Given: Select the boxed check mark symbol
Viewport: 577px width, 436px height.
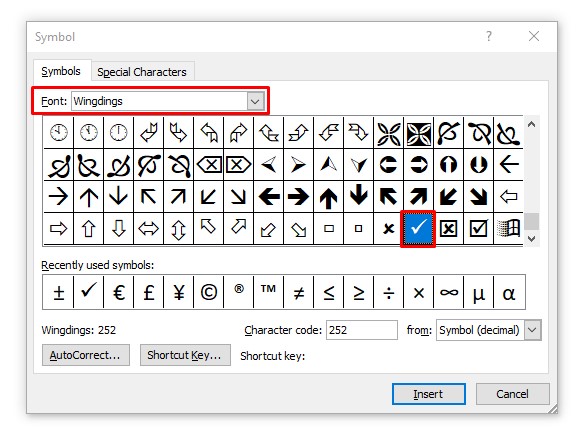Looking at the screenshot, I should (478, 228).
